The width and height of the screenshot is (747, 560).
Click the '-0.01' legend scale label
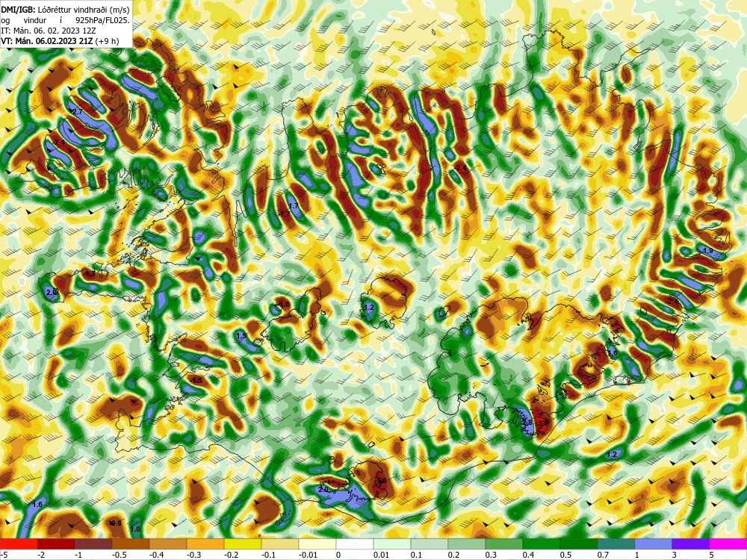click(x=309, y=554)
